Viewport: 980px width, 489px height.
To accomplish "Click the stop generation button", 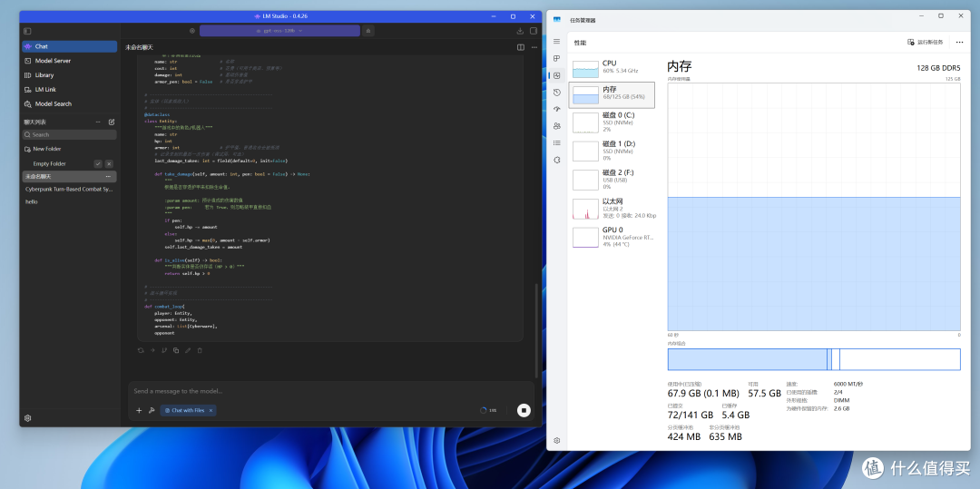I will [524, 410].
